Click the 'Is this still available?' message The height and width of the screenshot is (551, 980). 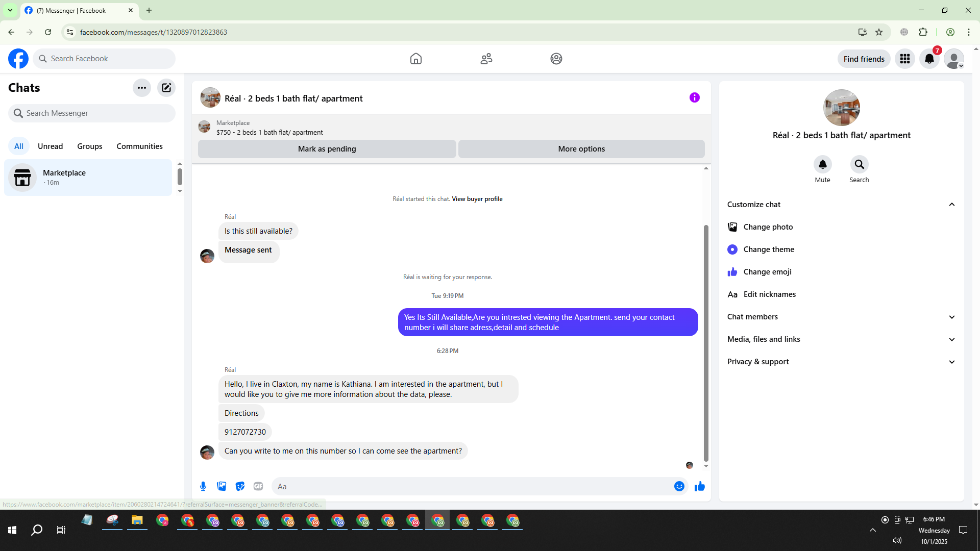tap(258, 231)
